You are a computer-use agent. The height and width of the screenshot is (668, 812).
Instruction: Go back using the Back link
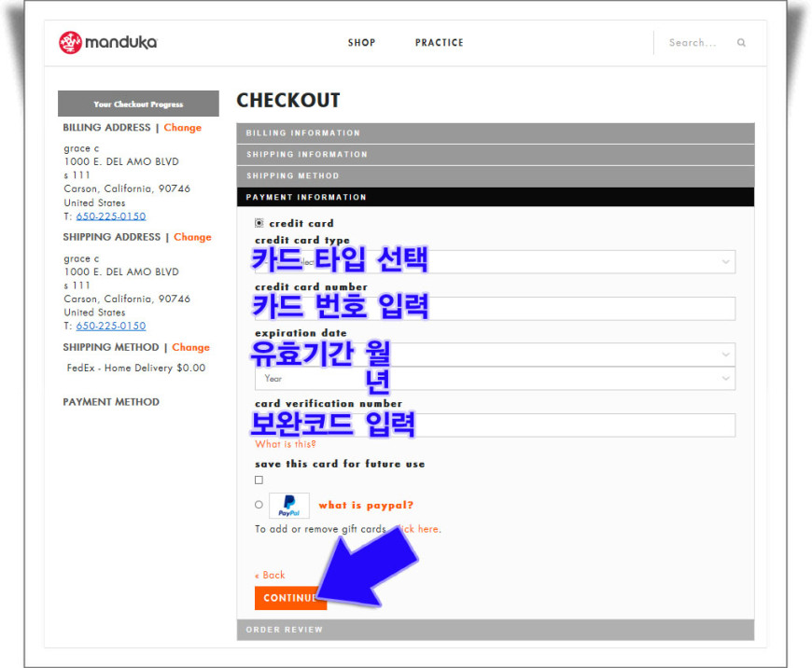270,575
